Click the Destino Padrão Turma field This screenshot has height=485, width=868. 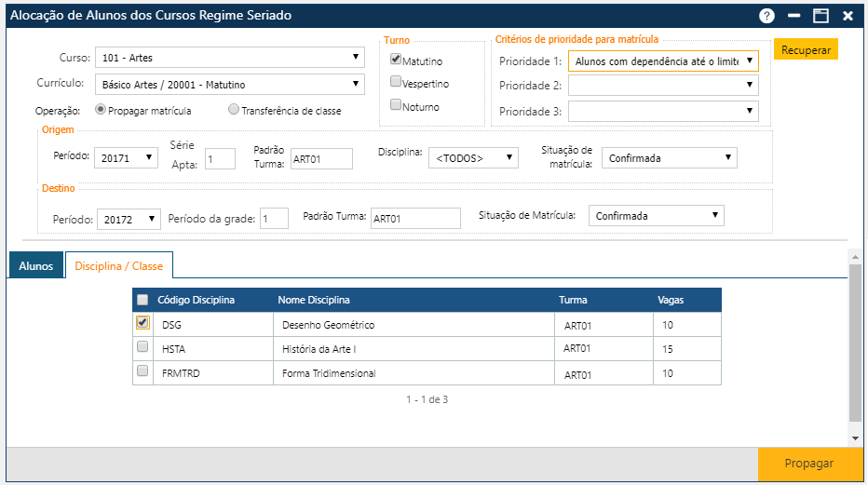coord(415,219)
